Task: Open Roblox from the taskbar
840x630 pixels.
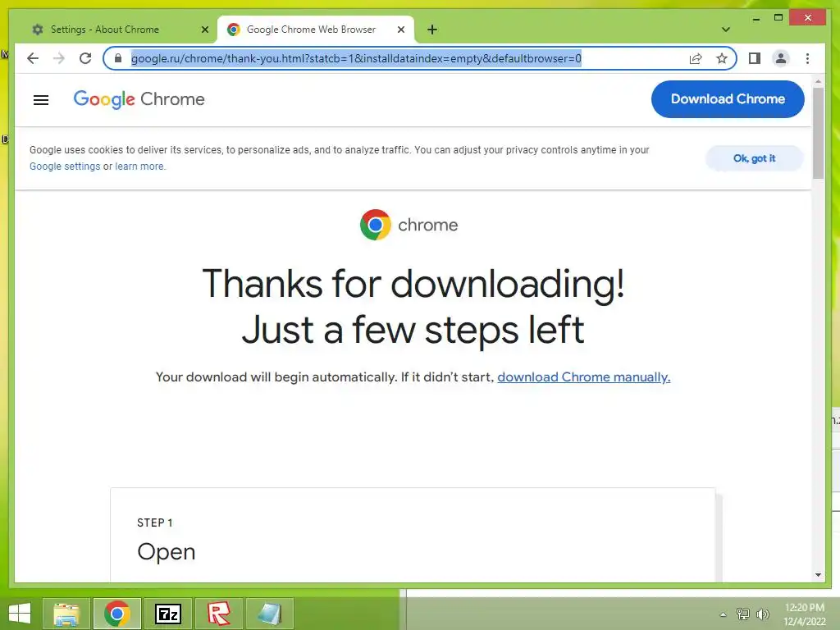Action: [219, 614]
